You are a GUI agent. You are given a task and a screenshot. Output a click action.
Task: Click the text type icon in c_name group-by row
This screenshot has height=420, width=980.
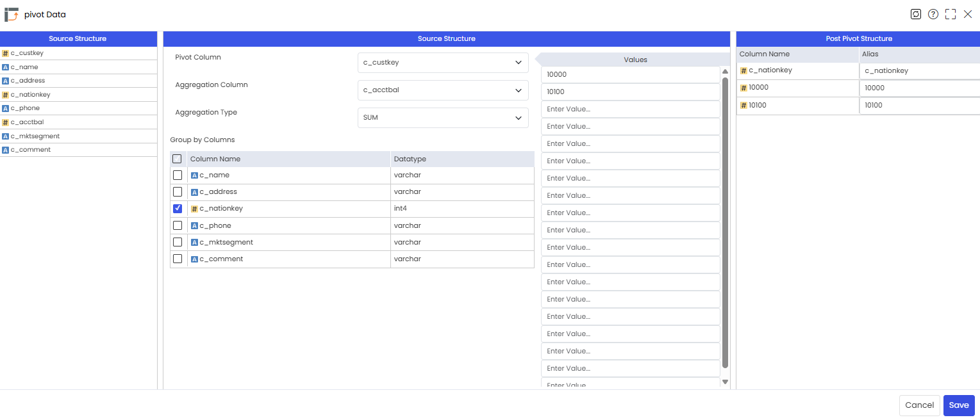pyautogui.click(x=194, y=175)
